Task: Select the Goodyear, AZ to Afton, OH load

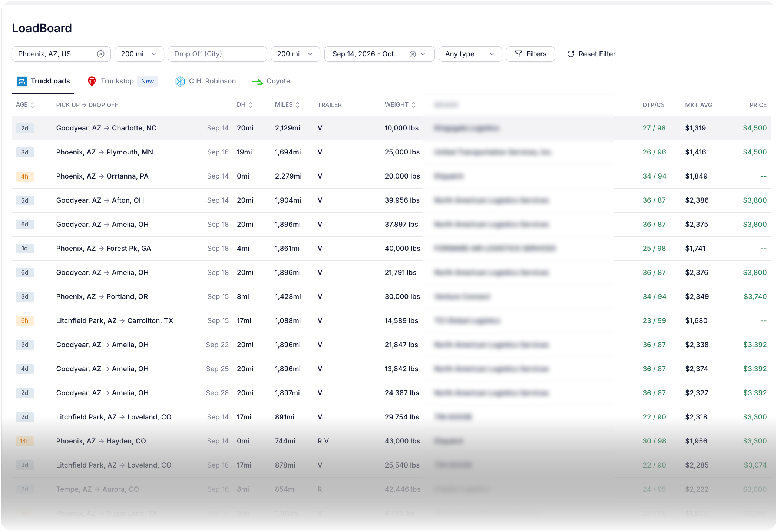Action: tap(391, 200)
